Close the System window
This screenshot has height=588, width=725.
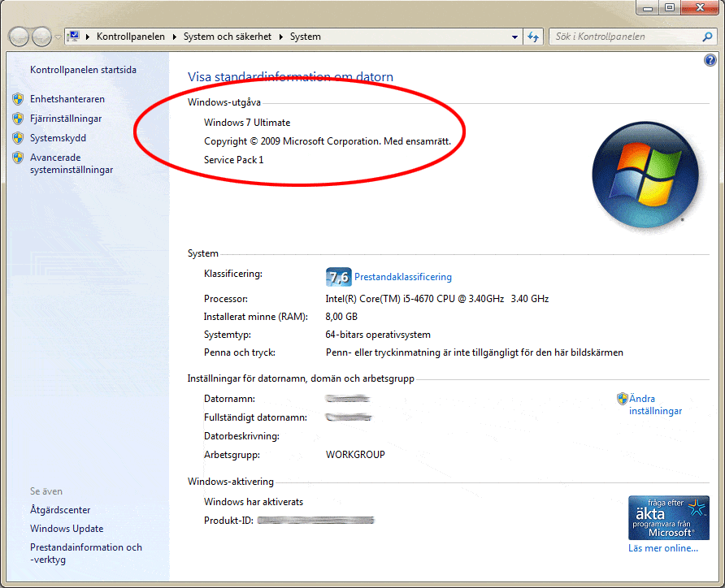pyautogui.click(x=700, y=8)
